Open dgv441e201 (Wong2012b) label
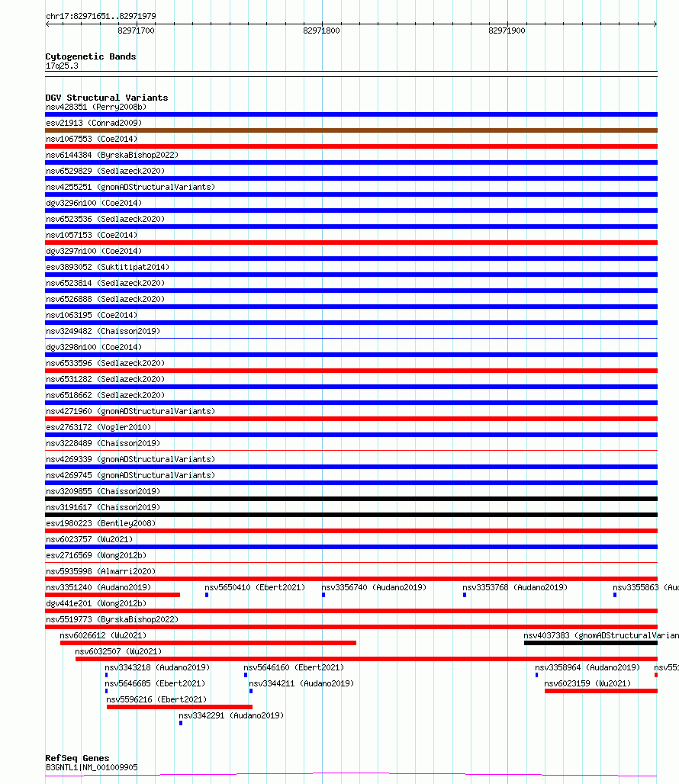The height and width of the screenshot is (784, 679). pyautogui.click(x=96, y=603)
